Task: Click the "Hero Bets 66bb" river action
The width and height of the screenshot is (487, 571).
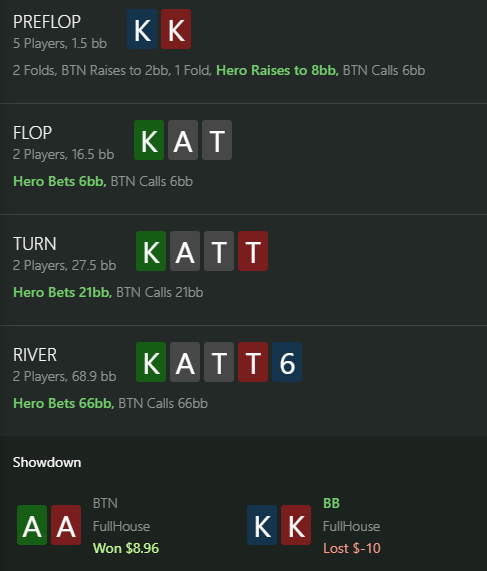Action: pos(64,403)
